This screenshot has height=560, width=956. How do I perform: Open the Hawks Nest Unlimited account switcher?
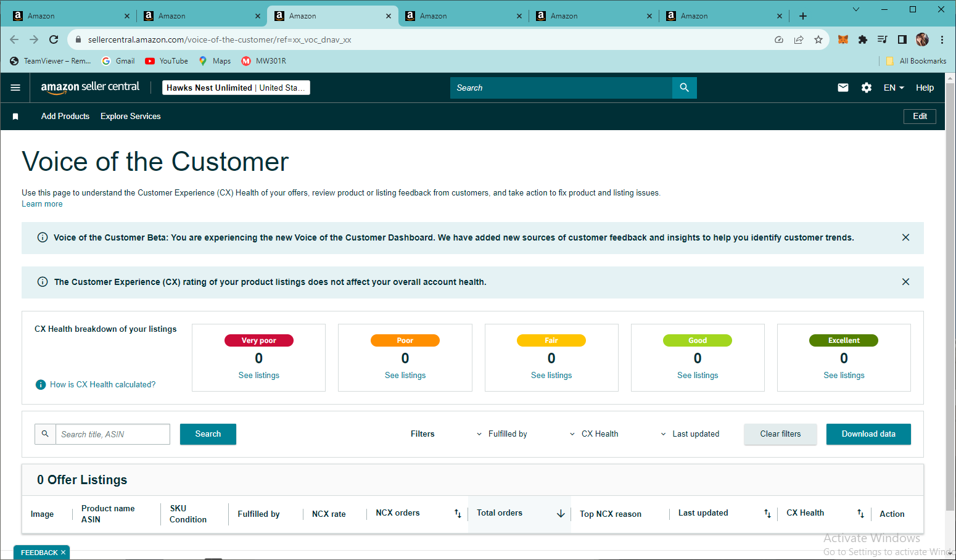(236, 88)
